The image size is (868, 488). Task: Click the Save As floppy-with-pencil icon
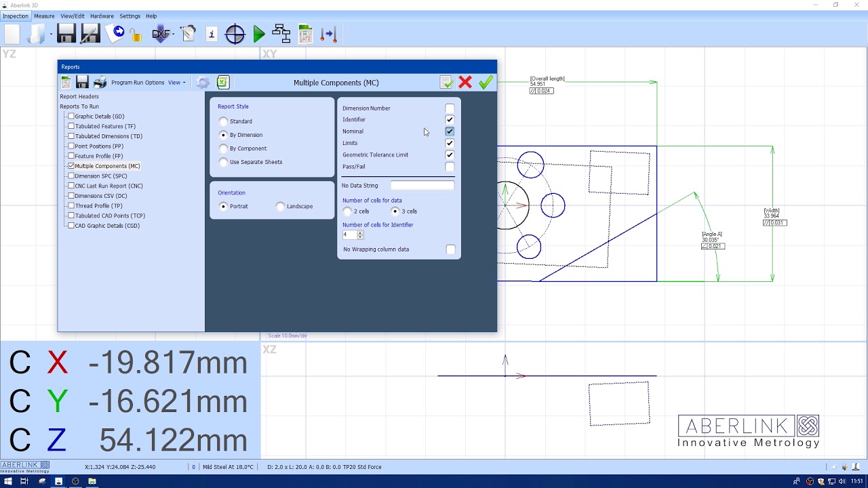click(90, 34)
